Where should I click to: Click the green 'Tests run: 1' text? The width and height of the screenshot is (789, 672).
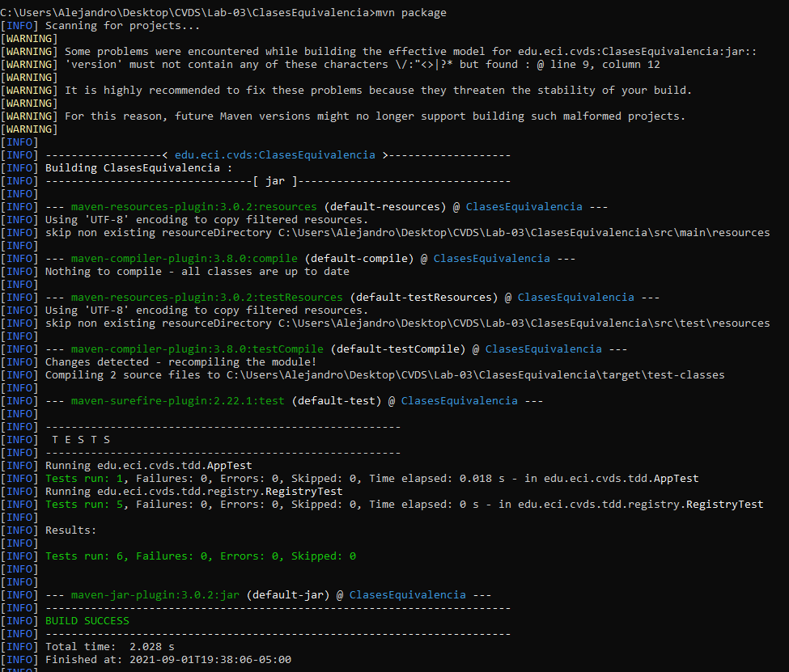[84, 479]
